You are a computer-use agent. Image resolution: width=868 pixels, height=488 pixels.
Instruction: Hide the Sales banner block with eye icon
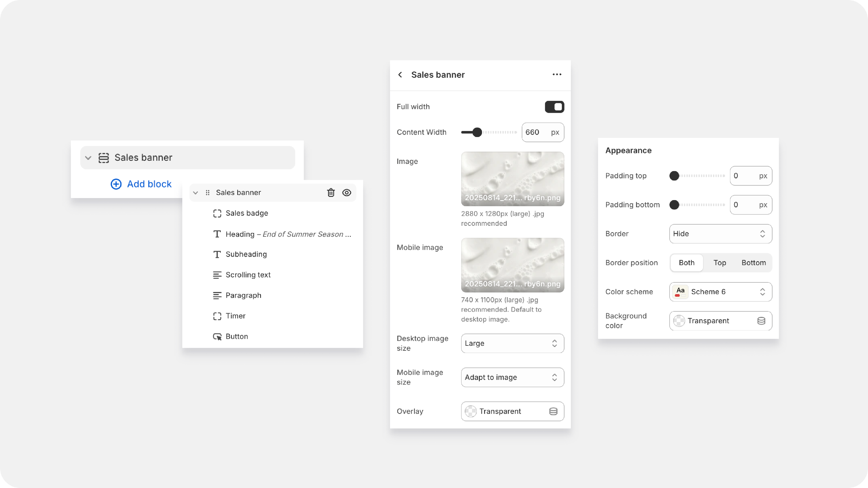(347, 193)
